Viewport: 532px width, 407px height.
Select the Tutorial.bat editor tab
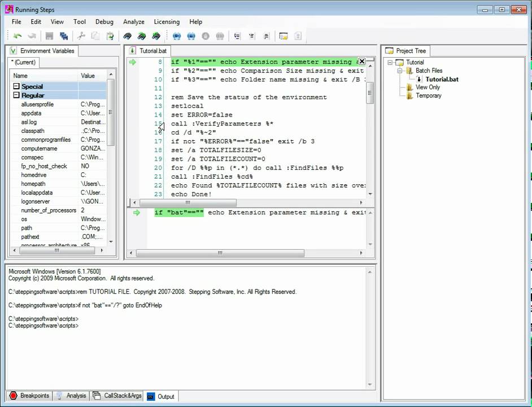pos(149,51)
